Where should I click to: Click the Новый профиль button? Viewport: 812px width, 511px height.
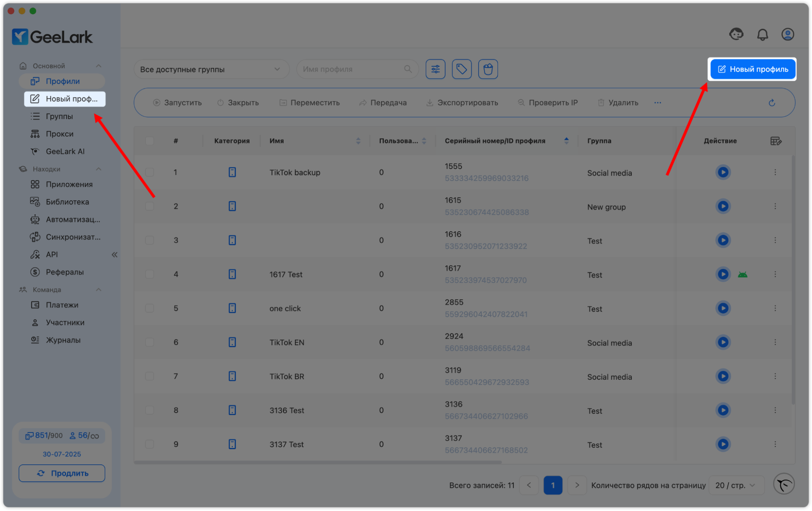[753, 70]
